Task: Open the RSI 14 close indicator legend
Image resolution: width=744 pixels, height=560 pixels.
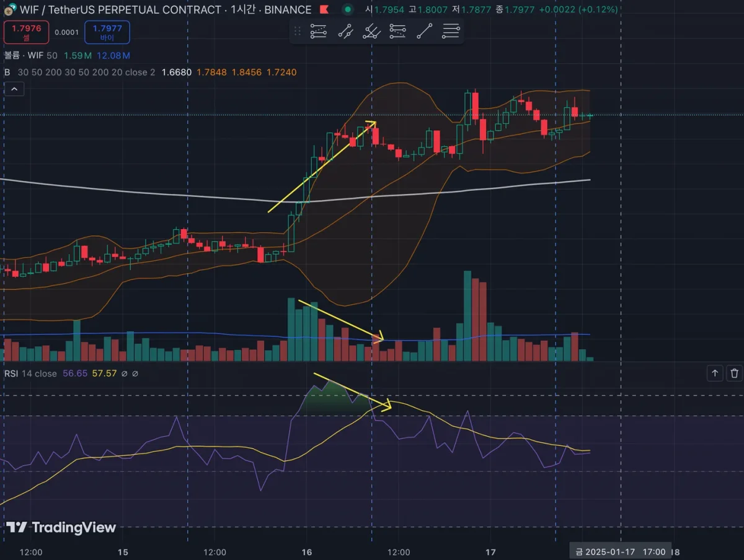Action: pos(30,374)
